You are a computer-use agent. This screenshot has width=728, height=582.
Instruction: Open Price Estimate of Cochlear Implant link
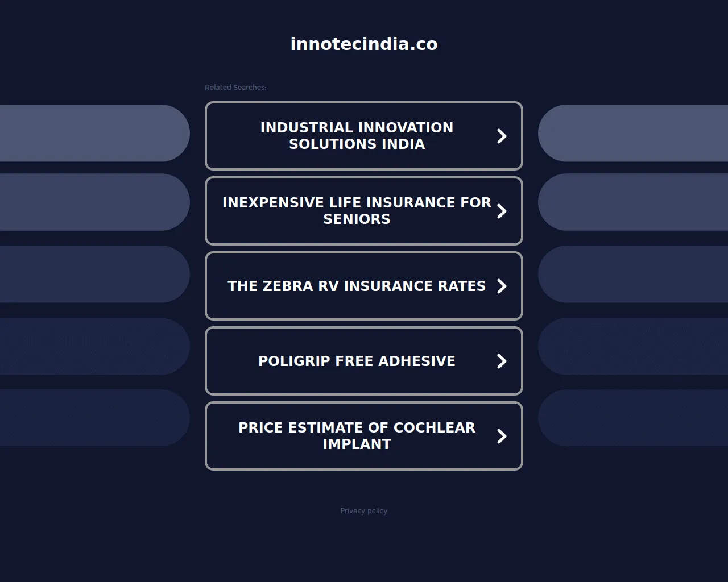pos(357,436)
